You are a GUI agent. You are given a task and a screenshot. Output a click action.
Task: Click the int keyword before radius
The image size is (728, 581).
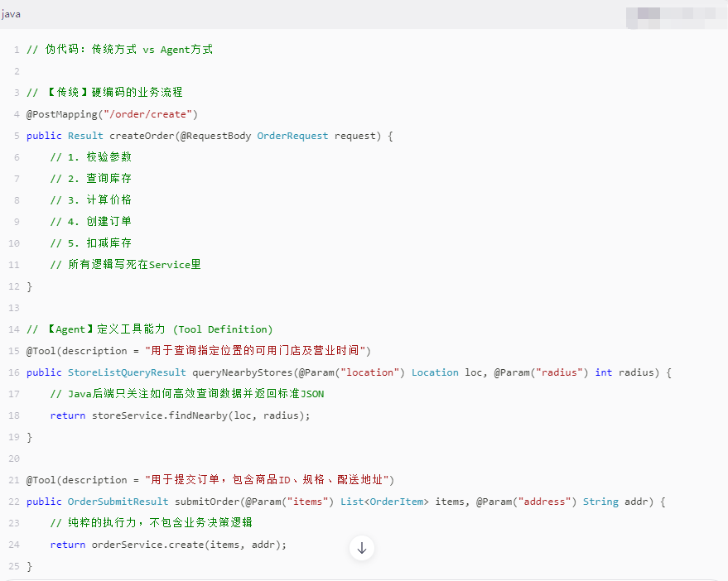604,372
